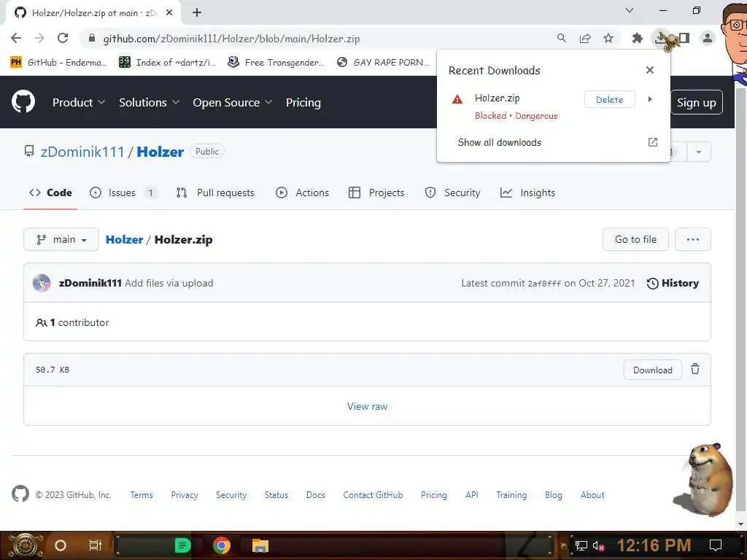Image resolution: width=747 pixels, height=560 pixels.
Task: Switch to the Security tab
Action: 452,192
